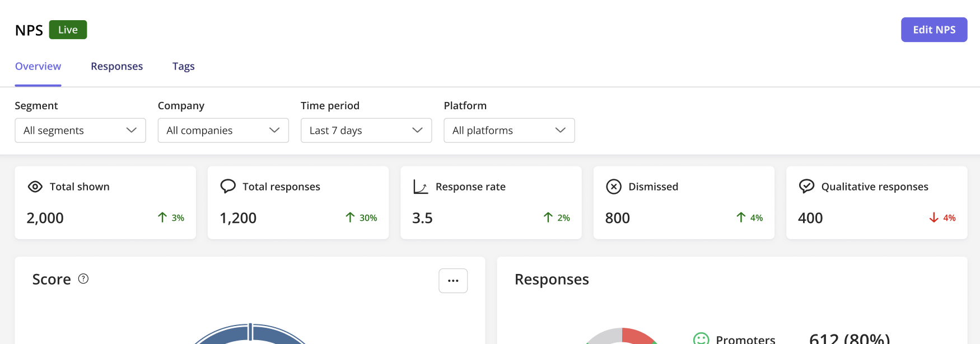
Task: Click the Dismissed card title
Action: (653, 187)
